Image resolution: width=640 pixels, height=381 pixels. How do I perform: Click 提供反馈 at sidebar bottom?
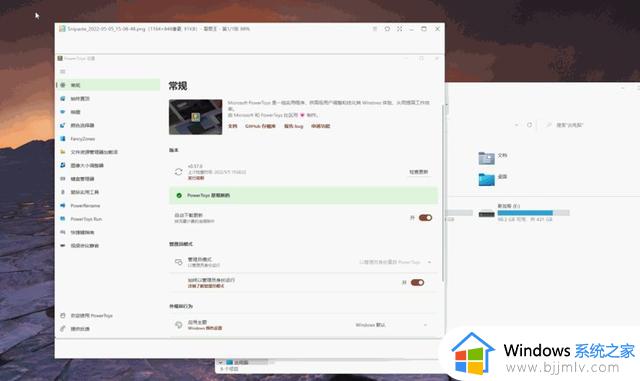[108, 328]
